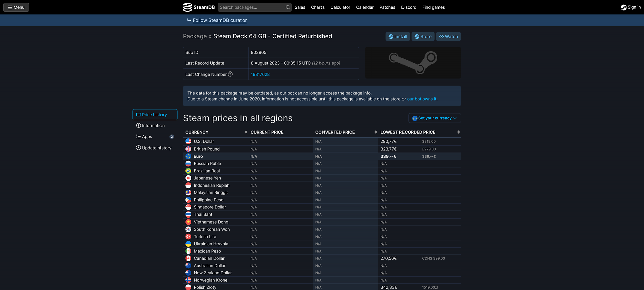Click the search magnifier icon
The height and width of the screenshot is (290, 644).
(288, 7)
